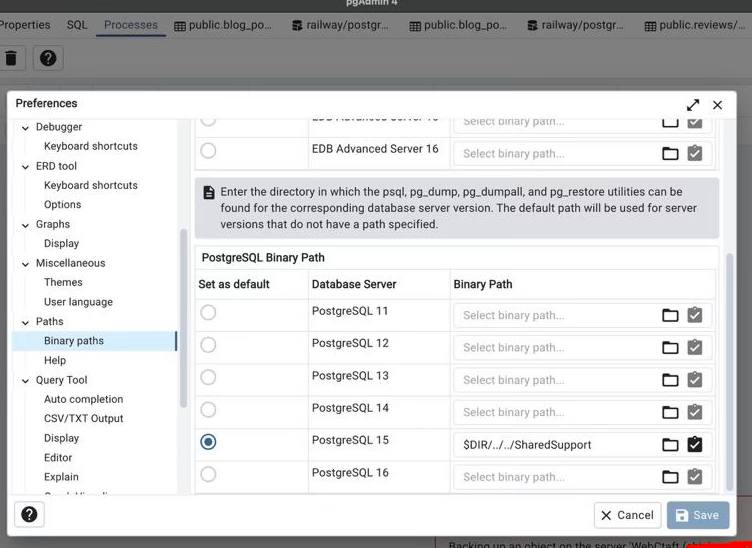Click the toolbar help question mark icon
752x548 pixels.
(48, 58)
